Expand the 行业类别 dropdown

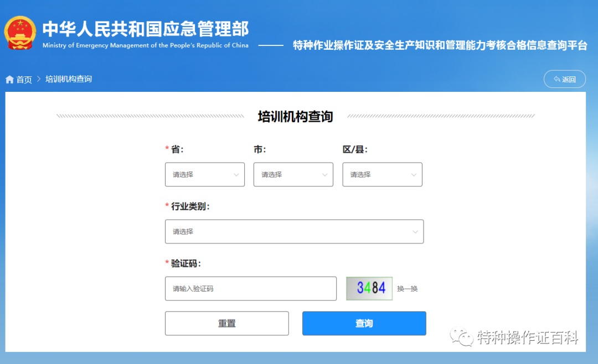[x=295, y=231]
